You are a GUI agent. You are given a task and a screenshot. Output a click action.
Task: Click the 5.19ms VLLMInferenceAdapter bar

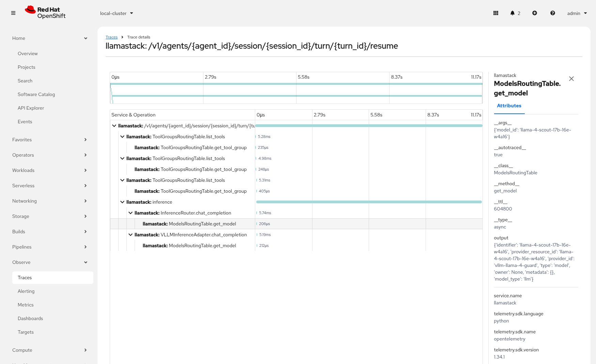pyautogui.click(x=257, y=235)
